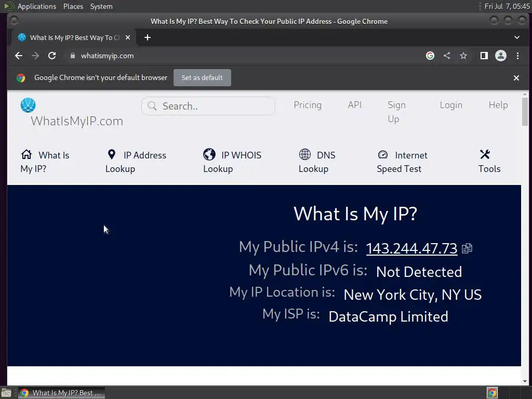Click the globe IP WHOIS Lookup icon
Screen dimensions: 532x399
point(209,154)
